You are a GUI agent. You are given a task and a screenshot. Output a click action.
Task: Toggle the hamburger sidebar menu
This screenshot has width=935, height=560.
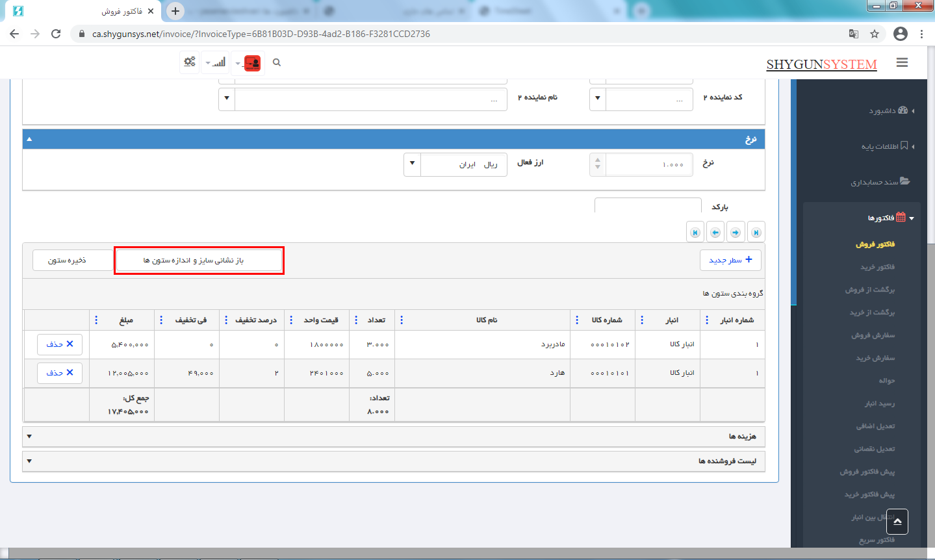click(901, 62)
